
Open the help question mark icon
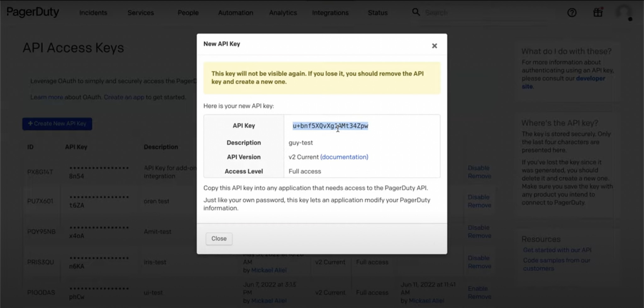pyautogui.click(x=572, y=13)
